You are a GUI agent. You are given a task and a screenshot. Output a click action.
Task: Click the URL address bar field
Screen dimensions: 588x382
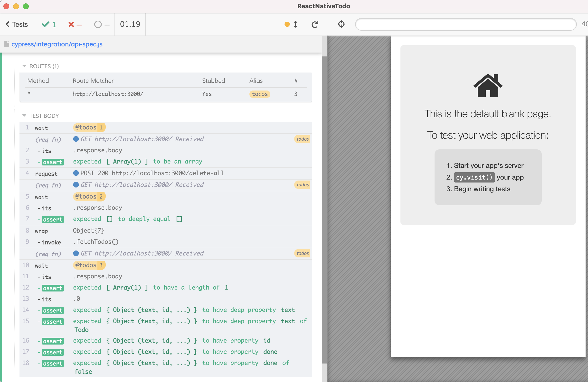(466, 24)
